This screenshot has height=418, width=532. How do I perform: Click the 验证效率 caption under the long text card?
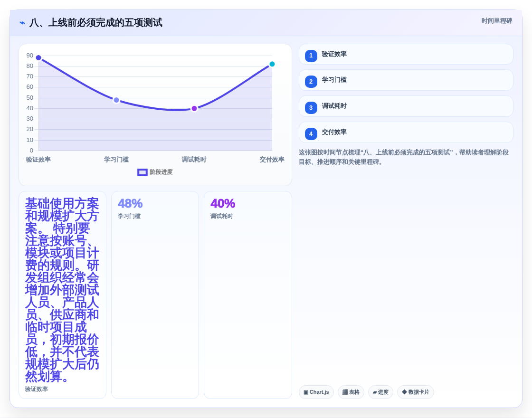coord(36,389)
